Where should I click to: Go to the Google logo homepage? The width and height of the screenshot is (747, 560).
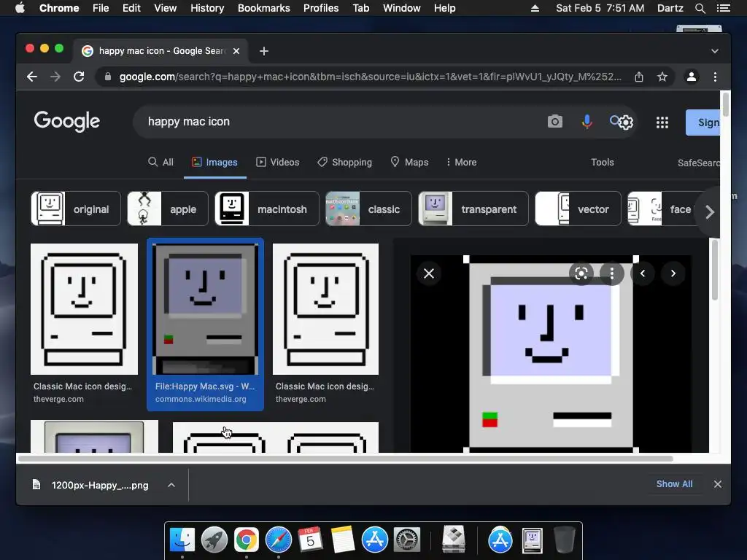coord(66,121)
